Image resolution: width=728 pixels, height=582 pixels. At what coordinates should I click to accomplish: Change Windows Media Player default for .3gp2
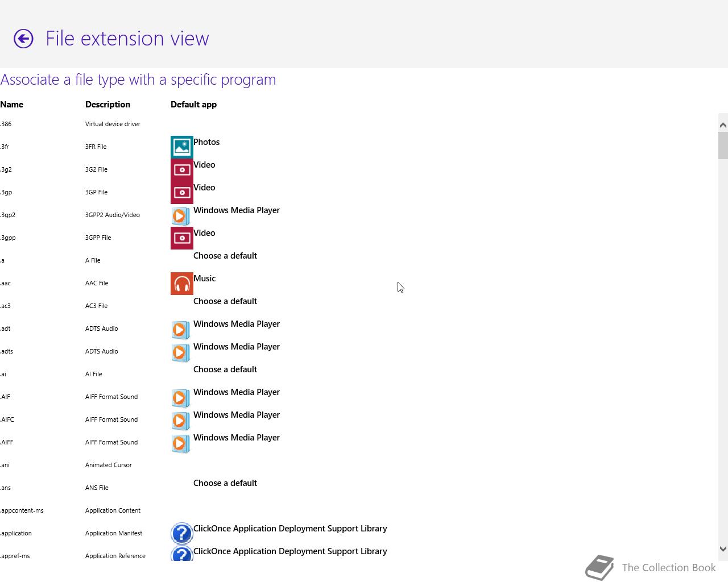(237, 210)
